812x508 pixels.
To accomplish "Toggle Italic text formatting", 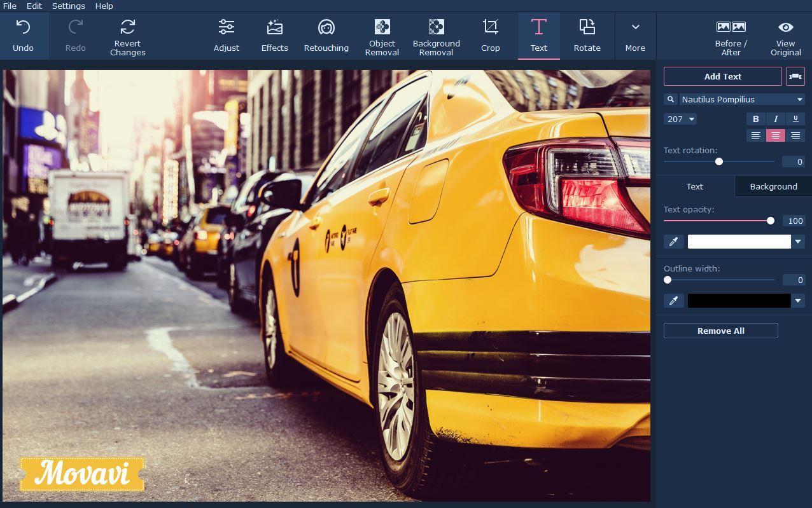I will (x=775, y=119).
